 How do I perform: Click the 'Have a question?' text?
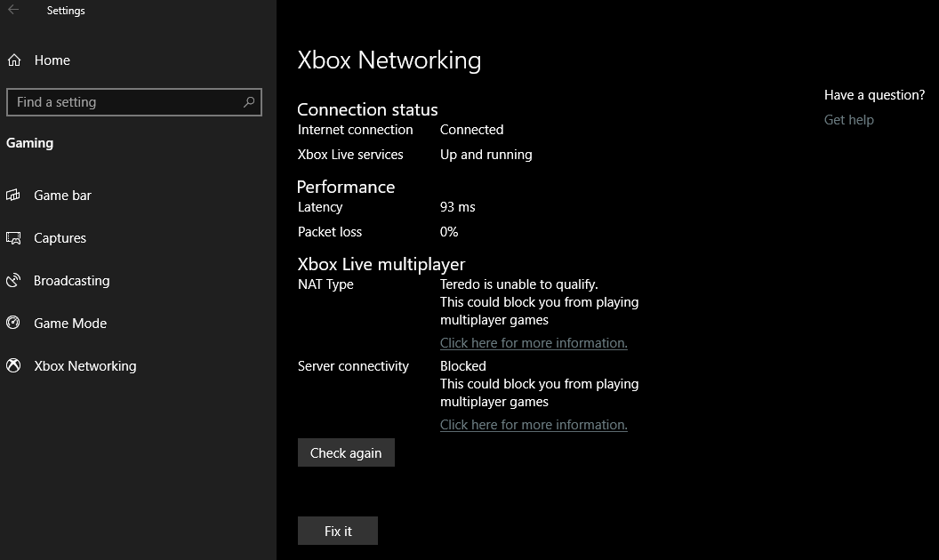point(874,95)
